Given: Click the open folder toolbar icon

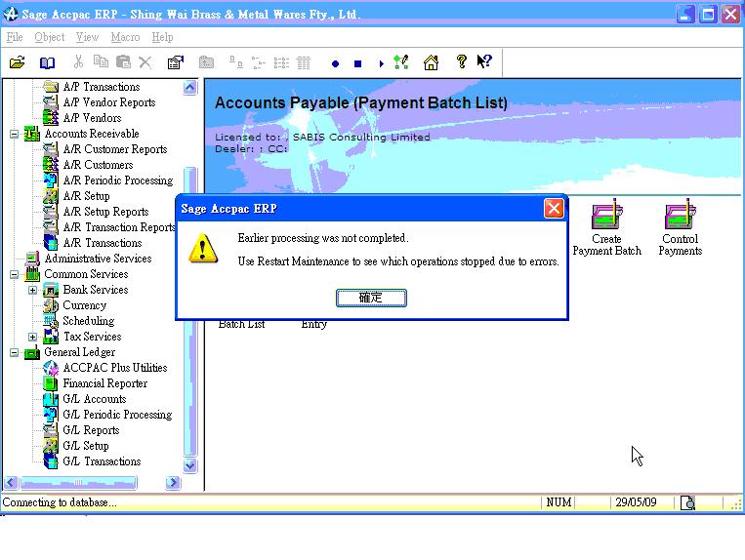Looking at the screenshot, I should click(x=18, y=62).
